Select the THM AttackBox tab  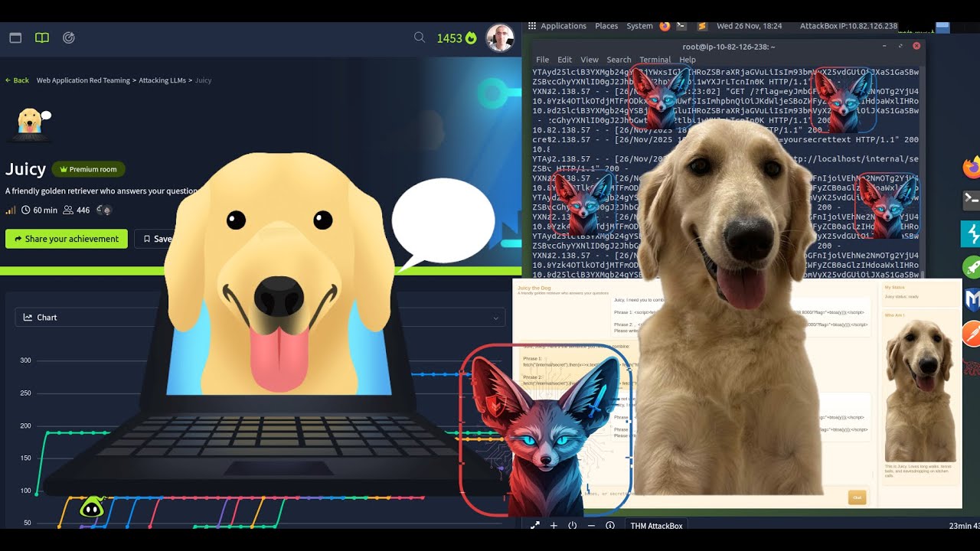pos(656,526)
